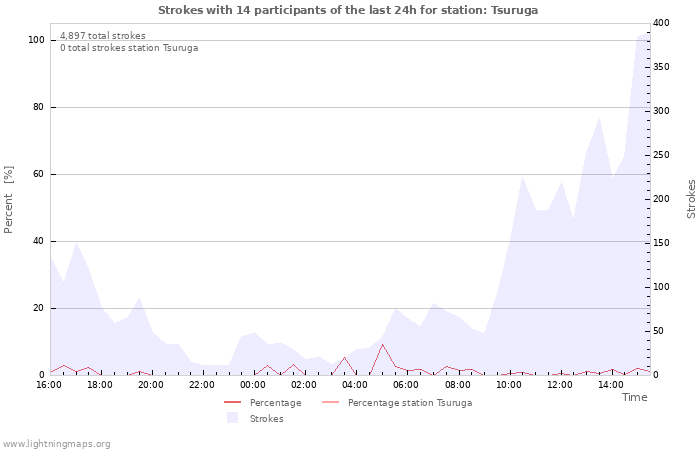Click the chart title mentioning station Tsuruga
The height and width of the screenshot is (450, 700).
(348, 10)
